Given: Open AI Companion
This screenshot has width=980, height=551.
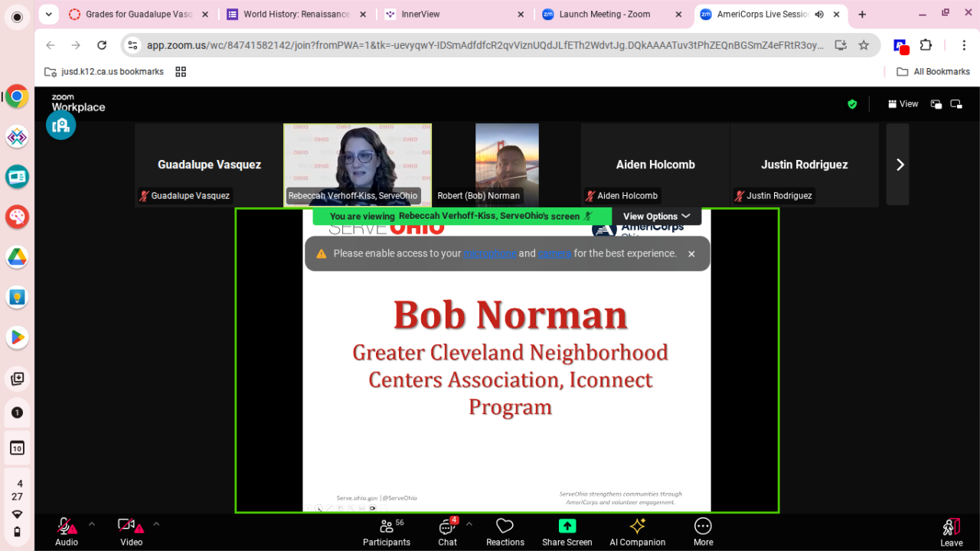Looking at the screenshot, I should click(x=637, y=533).
